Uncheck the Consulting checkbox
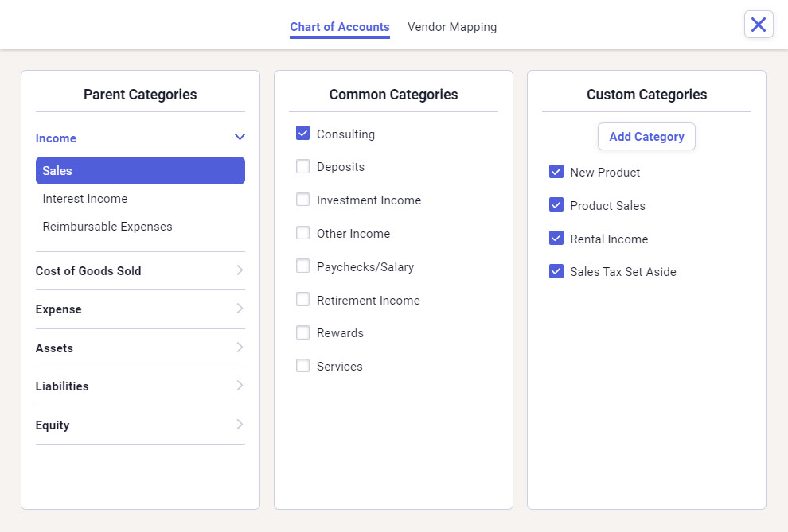Viewport: 788px width, 532px height. [302, 134]
